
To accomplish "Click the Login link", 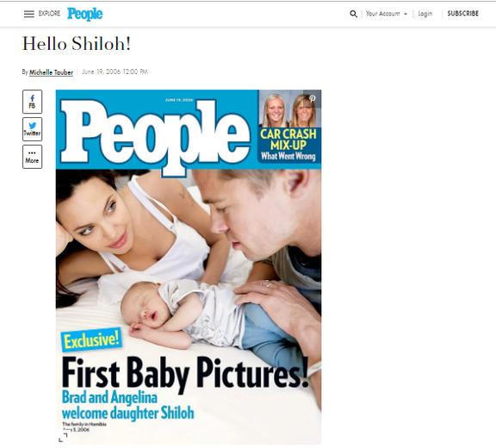I will pyautogui.click(x=425, y=14).
